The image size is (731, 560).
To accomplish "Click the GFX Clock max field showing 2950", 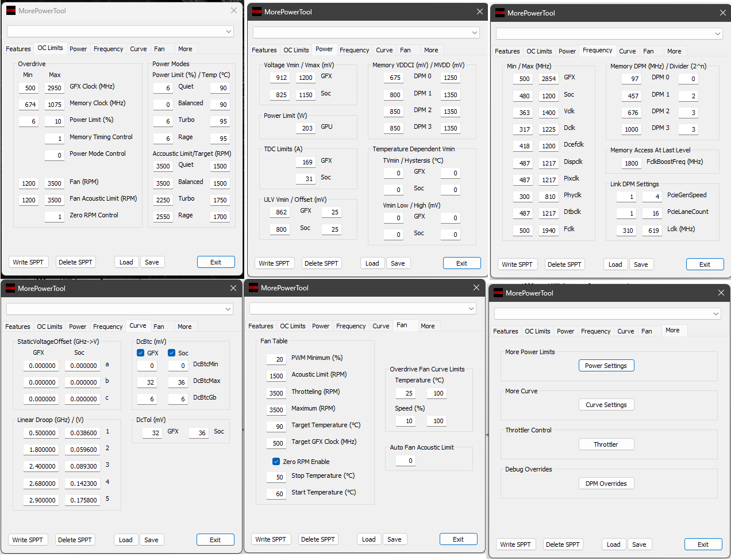I will pos(54,88).
